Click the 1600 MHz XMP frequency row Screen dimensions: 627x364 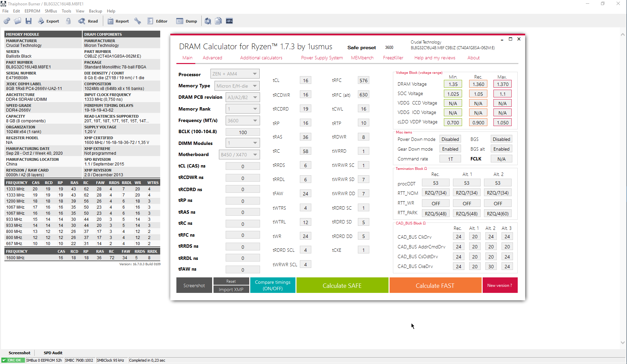pyautogui.click(x=82, y=258)
